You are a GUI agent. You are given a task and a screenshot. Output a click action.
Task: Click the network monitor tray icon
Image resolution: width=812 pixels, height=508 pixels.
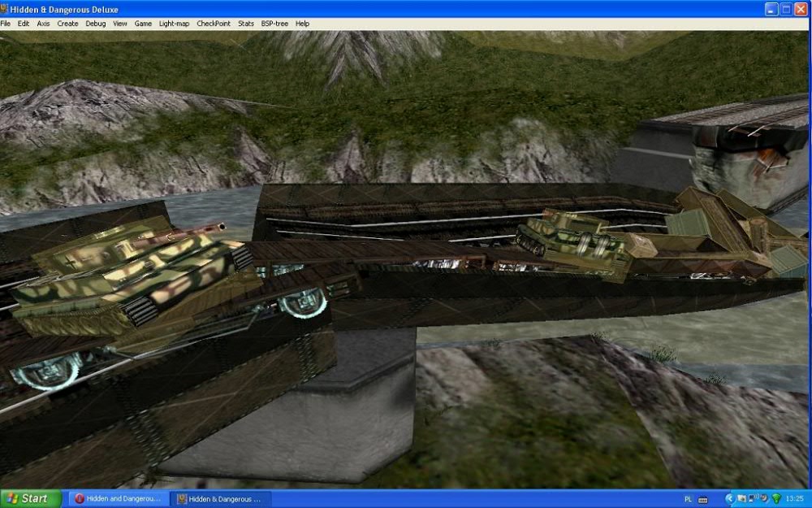tap(753, 499)
